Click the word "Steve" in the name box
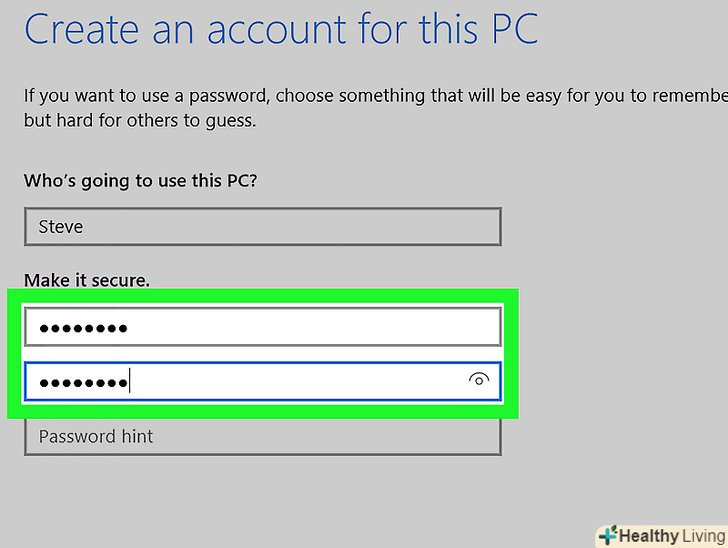This screenshot has width=728, height=548. pyautogui.click(x=61, y=227)
